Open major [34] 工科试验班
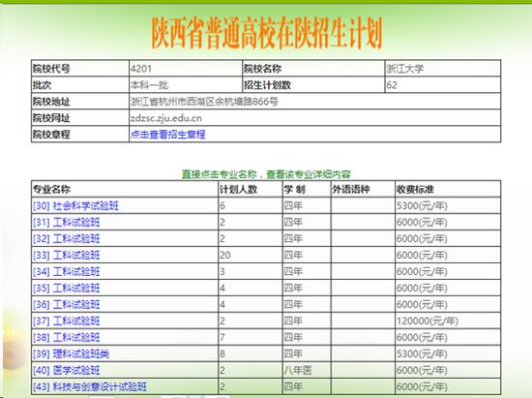The image size is (532, 398). 67,272
